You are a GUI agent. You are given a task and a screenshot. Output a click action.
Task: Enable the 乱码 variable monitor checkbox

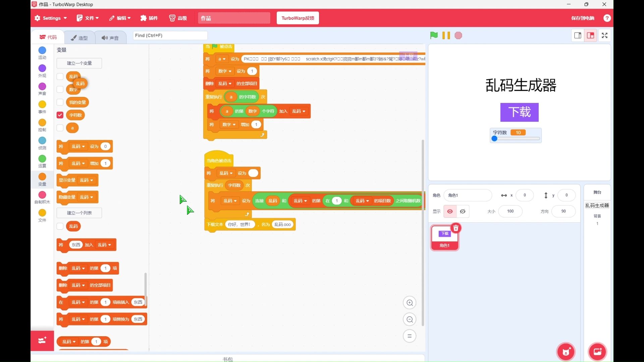60,76
